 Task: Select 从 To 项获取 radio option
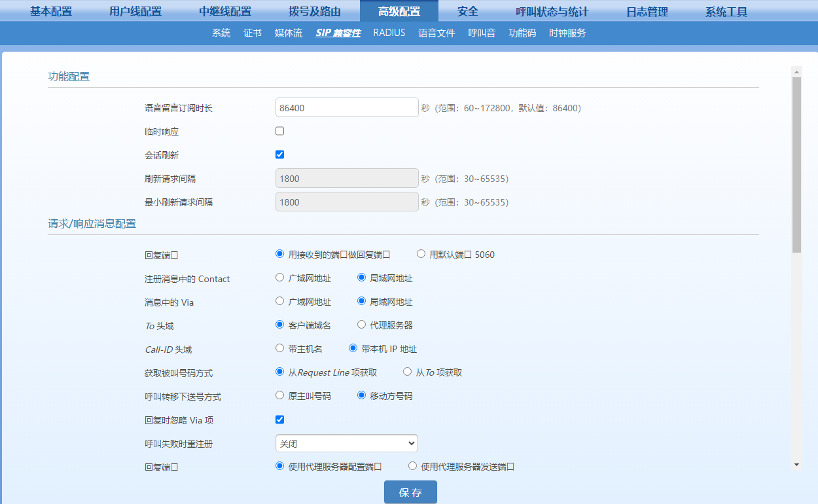408,372
